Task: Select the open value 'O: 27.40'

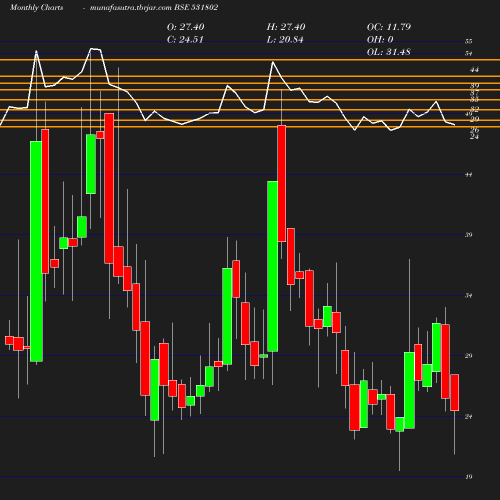Action: tap(186, 27)
